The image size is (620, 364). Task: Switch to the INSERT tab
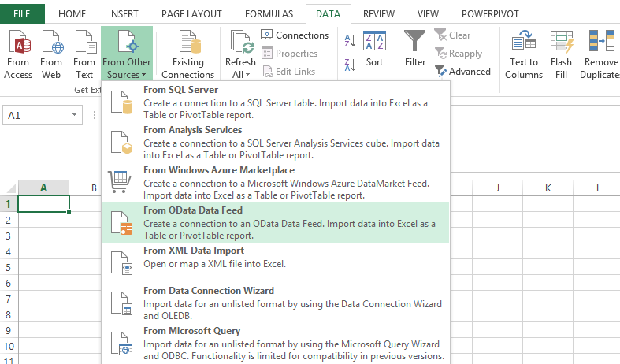(x=124, y=14)
